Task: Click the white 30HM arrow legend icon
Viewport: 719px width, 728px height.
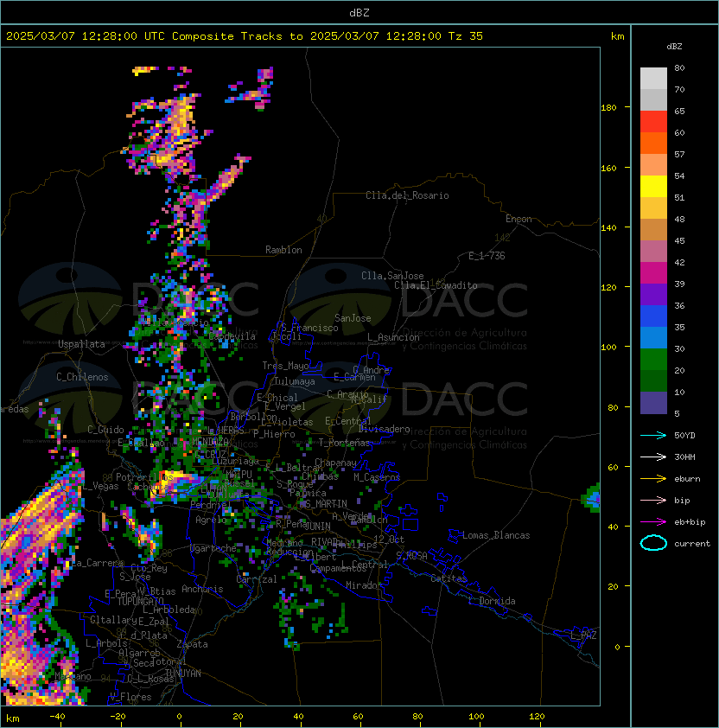Action: click(653, 457)
